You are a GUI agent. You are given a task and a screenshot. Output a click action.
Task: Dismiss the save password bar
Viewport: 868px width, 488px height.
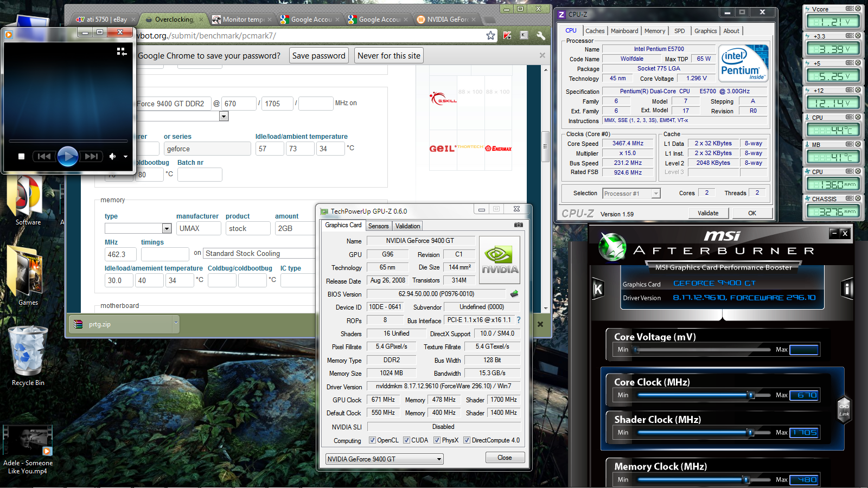point(542,55)
